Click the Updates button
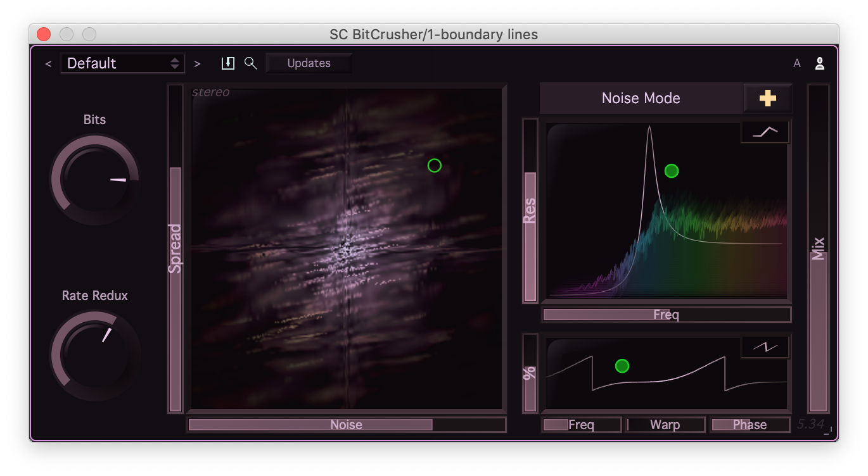Image resolution: width=868 pixels, height=476 pixels. [309, 63]
